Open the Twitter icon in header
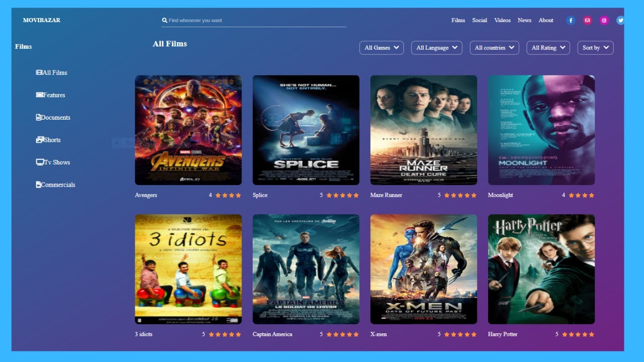The image size is (644, 362). coord(620,21)
